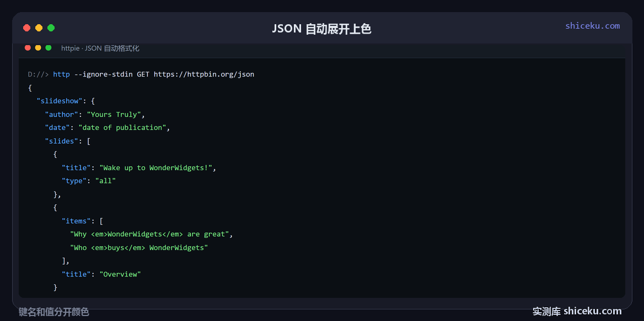Viewport: 644px width, 321px height.
Task: Click the https://httpbin.org/json URL
Action: (x=203, y=75)
